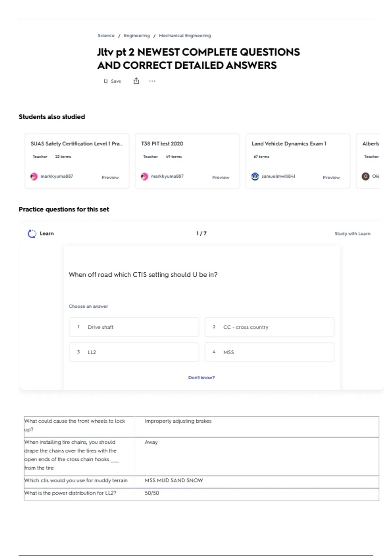Click the Oki user avatar icon

click(x=366, y=176)
